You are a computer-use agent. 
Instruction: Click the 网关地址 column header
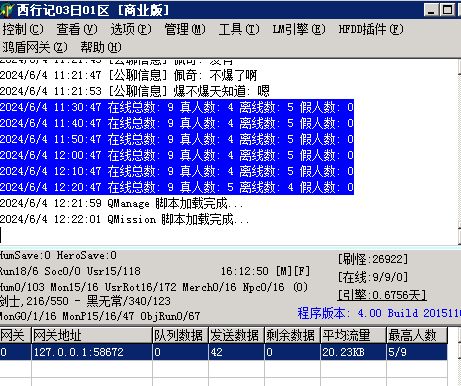[x=92, y=335]
